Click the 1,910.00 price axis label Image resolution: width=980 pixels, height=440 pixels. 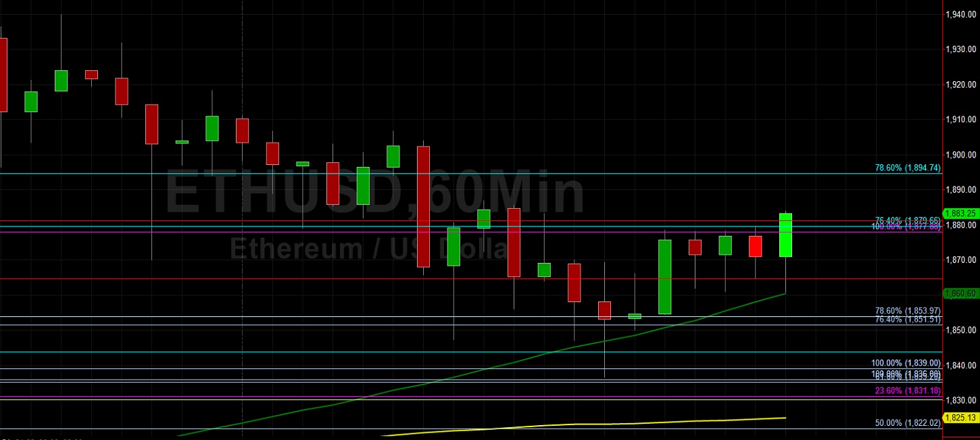962,120
